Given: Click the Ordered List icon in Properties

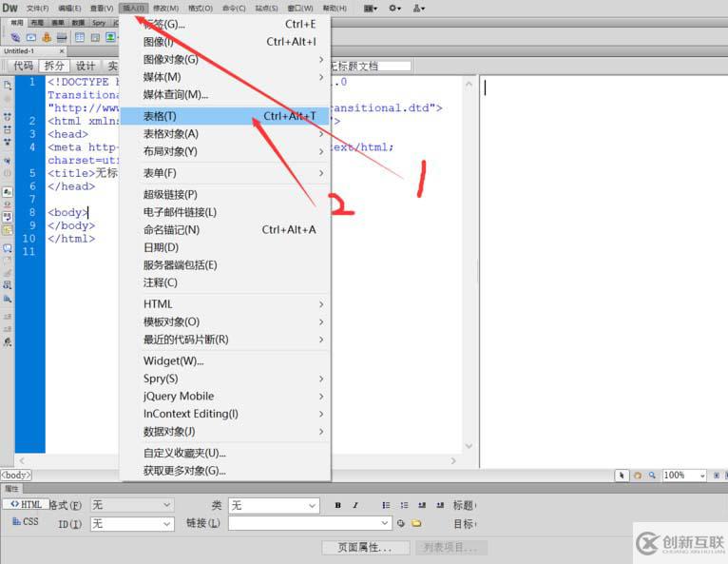Looking at the screenshot, I should pos(405,505).
